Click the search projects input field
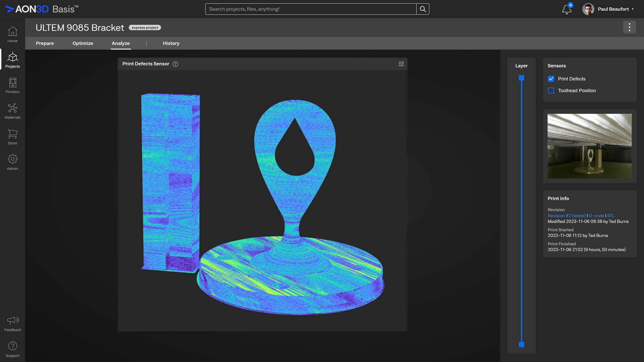This screenshot has width=644, height=362. click(x=311, y=9)
